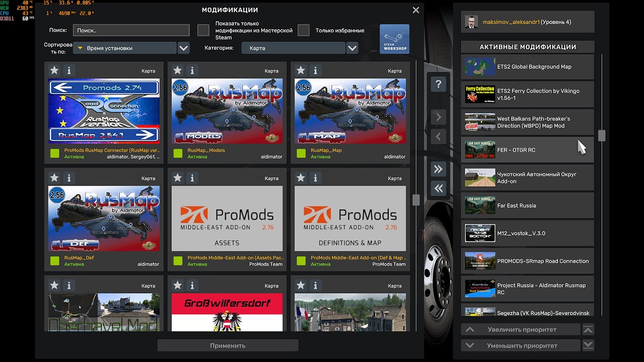Close the Модификации dialog
This screenshot has height=362, width=644.
point(416,10)
